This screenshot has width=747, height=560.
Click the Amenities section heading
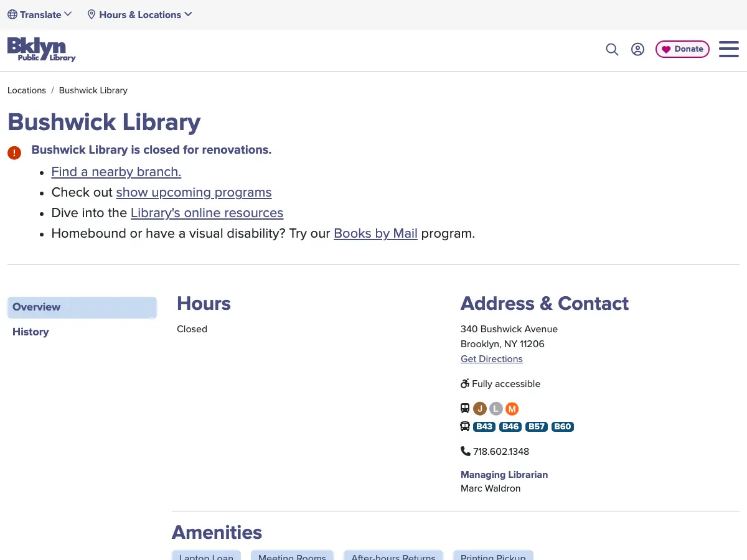coord(217,533)
